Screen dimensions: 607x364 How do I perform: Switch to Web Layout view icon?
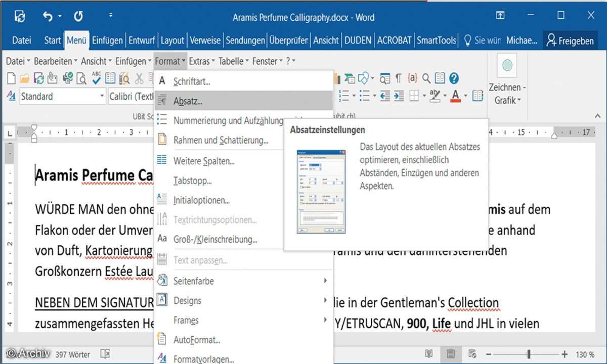point(472,354)
